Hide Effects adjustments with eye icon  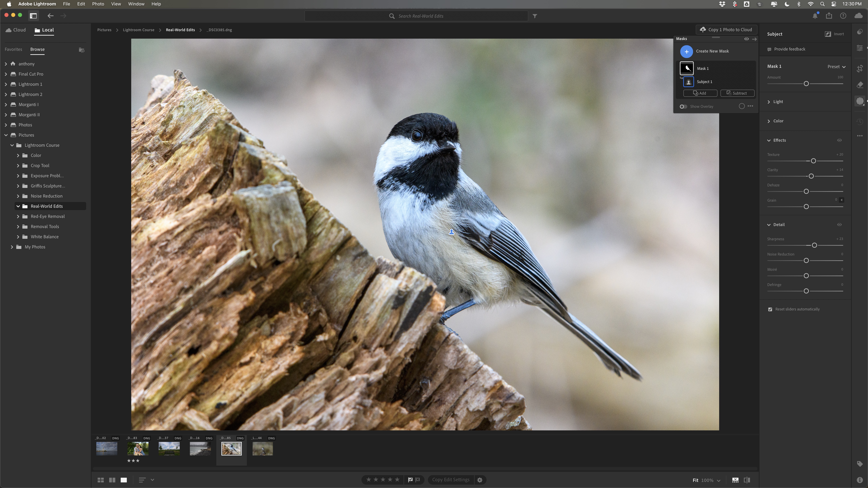pos(839,140)
